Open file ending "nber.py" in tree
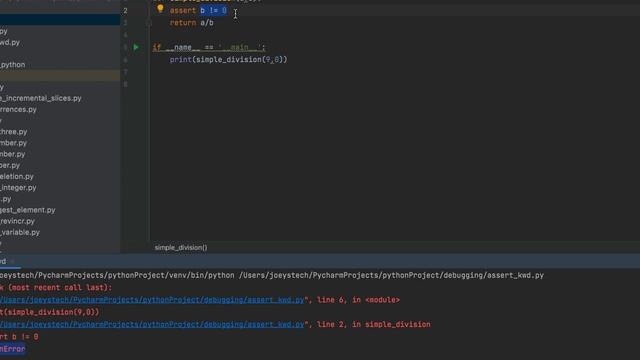 tap(12, 154)
